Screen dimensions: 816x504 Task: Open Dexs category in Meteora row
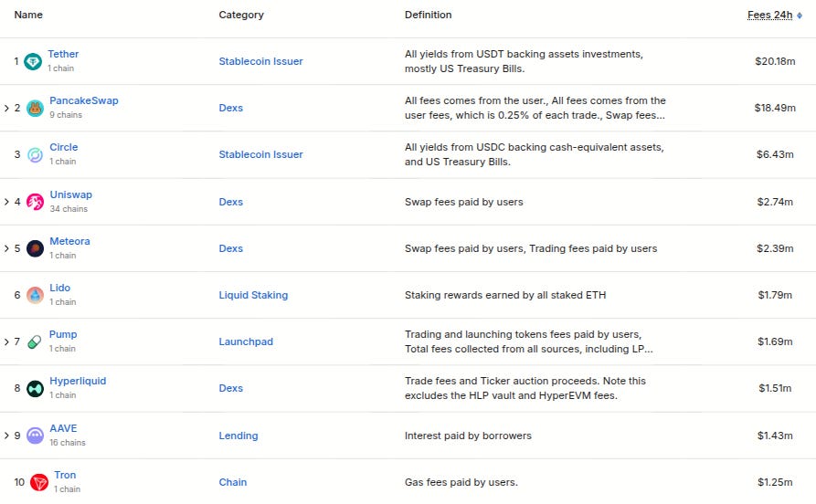click(x=230, y=248)
